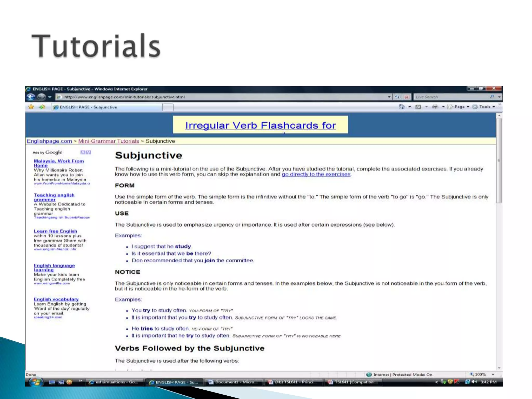The image size is (532, 399).
Task: Expand the address bar history dropdown
Action: coord(389,97)
